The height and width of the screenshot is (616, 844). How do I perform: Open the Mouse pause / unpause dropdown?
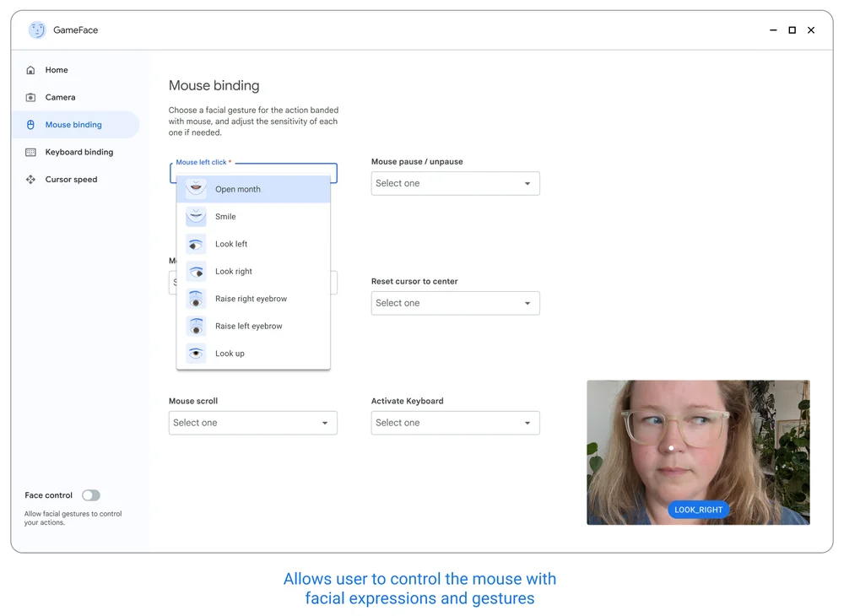455,183
